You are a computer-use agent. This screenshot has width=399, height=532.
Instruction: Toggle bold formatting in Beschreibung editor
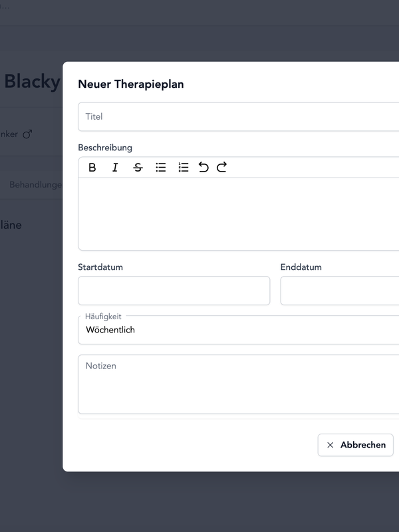[92, 168]
